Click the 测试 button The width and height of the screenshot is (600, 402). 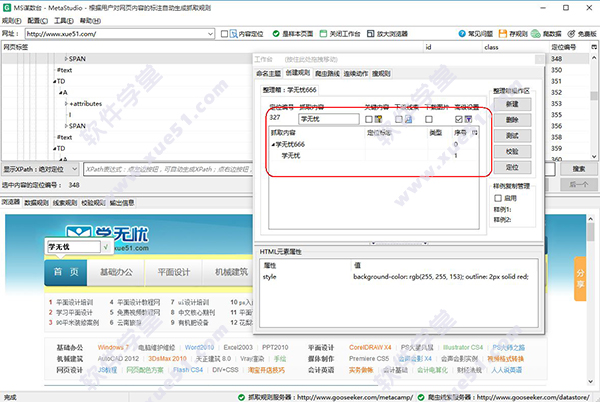(512, 136)
